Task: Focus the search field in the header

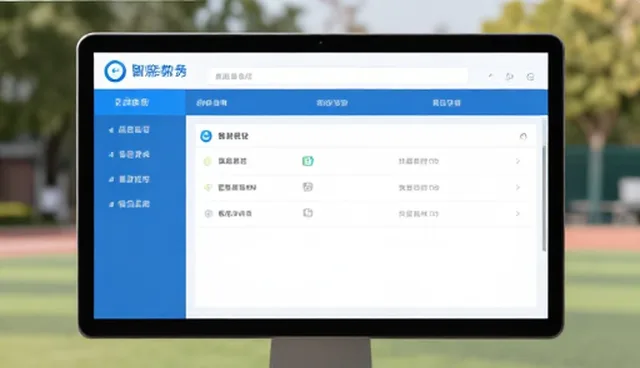Action: (x=338, y=76)
